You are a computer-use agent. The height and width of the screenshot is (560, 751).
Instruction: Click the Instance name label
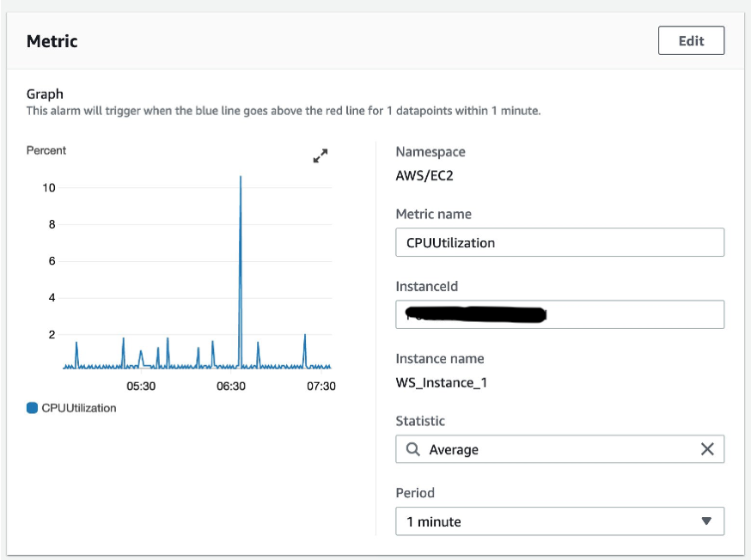point(440,358)
